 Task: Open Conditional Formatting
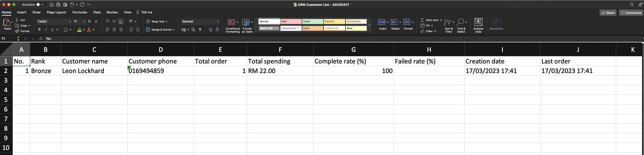pyautogui.click(x=232, y=26)
